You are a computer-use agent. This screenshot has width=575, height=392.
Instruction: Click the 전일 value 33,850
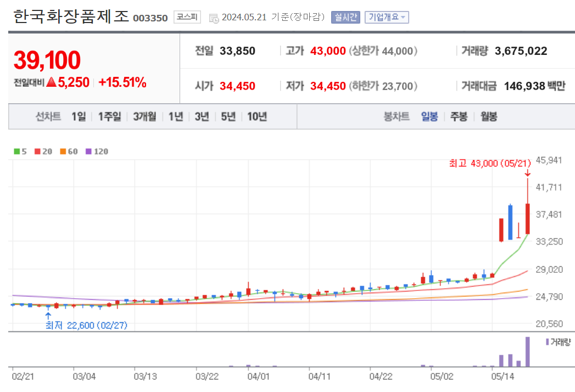point(237,51)
